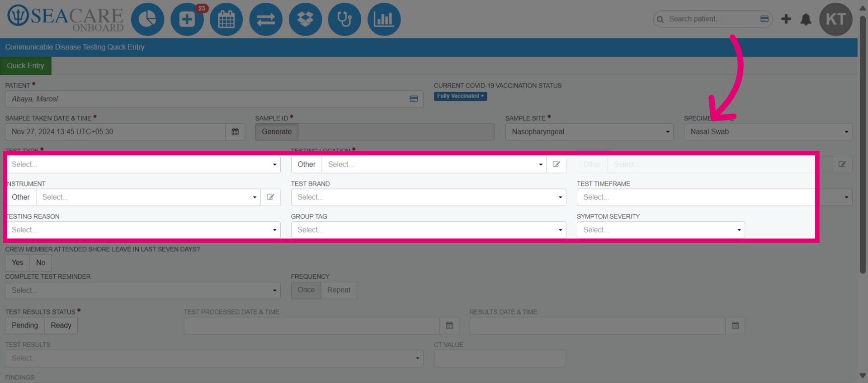Image resolution: width=868 pixels, height=383 pixels.
Task: Switch to the Quick Entry tab
Action: point(26,65)
